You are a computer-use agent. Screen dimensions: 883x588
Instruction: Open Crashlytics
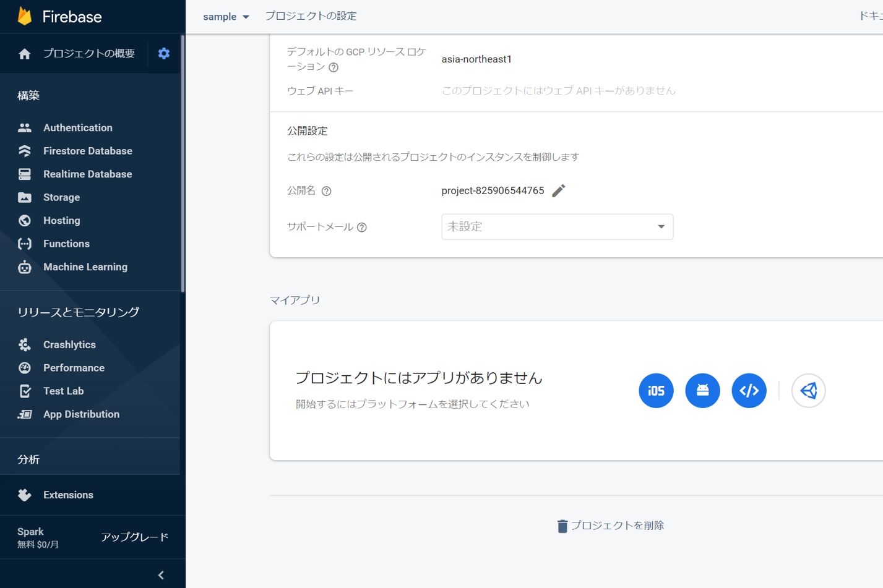pos(69,344)
